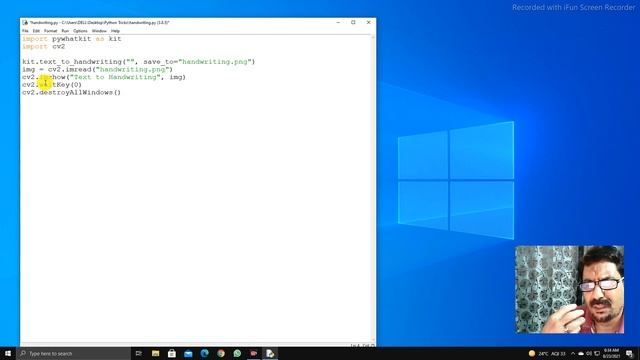Click on 'cv2' in second import line
640x360 pixels.
59,47
